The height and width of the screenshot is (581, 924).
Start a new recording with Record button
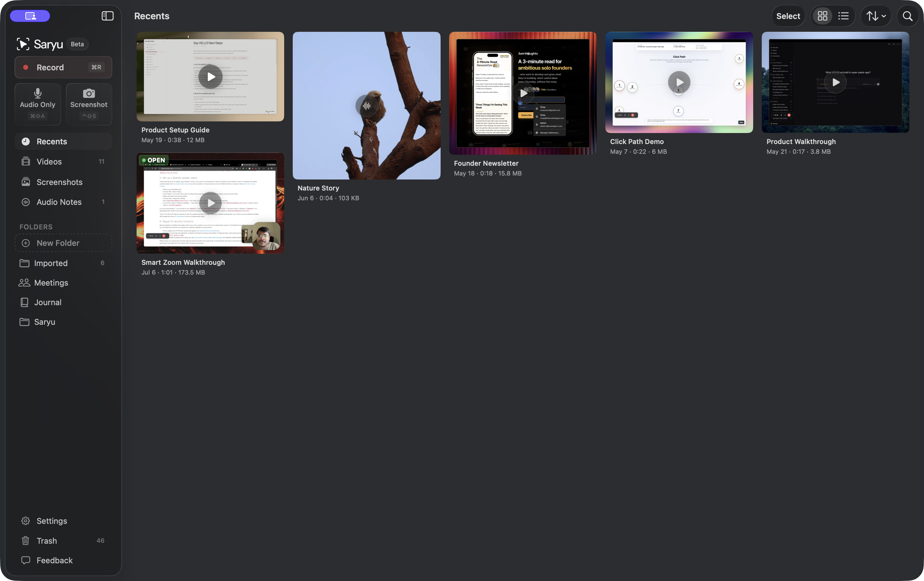click(63, 67)
